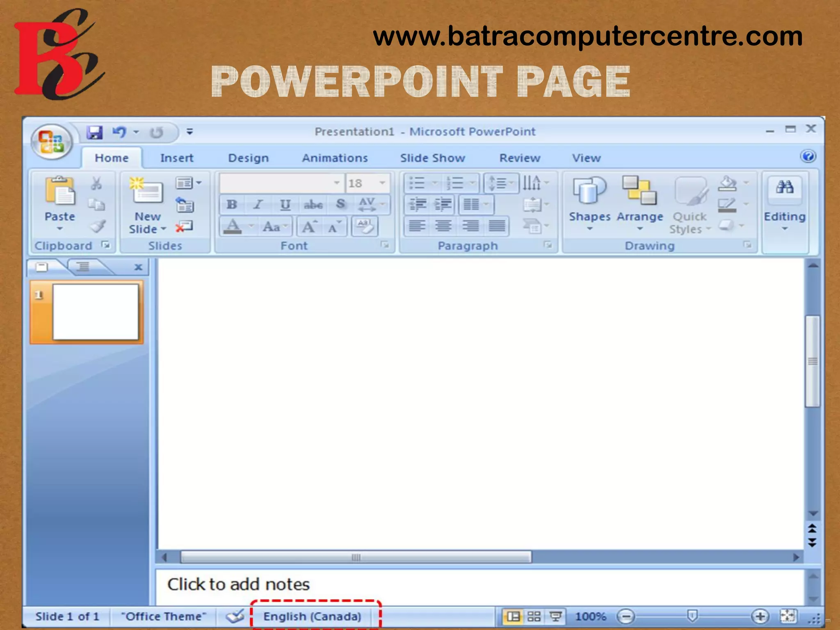Click 100% zoom level button

tap(591, 616)
